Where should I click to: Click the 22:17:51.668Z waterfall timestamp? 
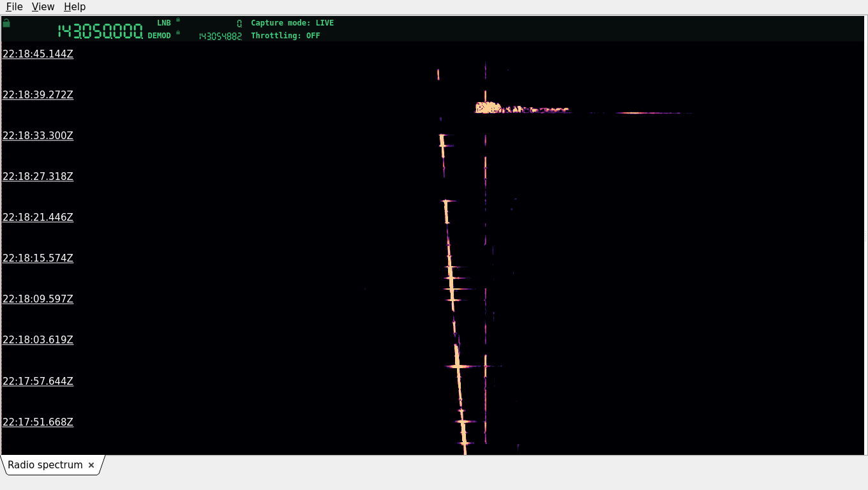click(x=38, y=422)
